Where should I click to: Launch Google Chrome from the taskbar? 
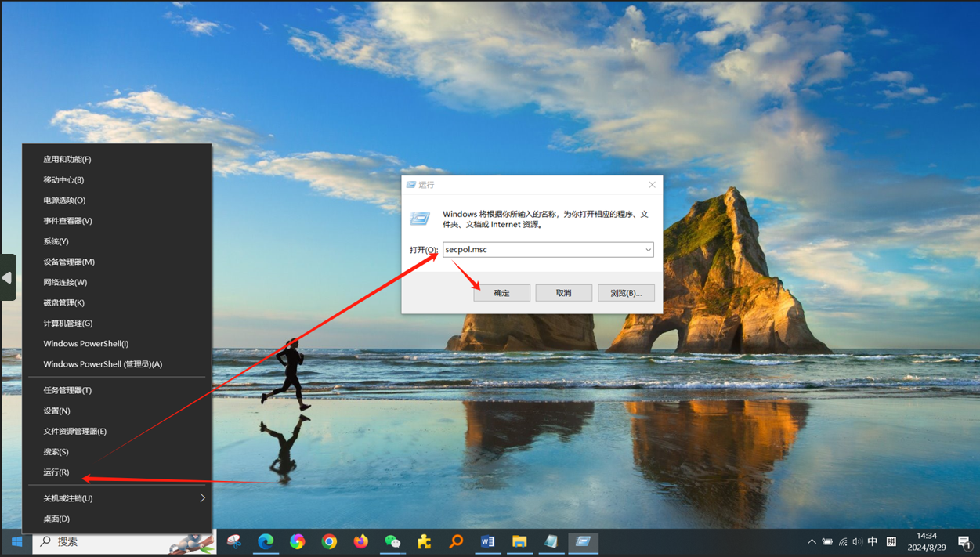[329, 541]
